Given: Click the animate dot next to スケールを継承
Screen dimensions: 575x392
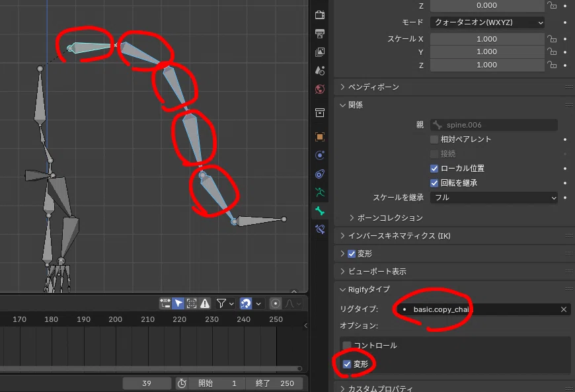Looking at the screenshot, I should click(565, 198).
